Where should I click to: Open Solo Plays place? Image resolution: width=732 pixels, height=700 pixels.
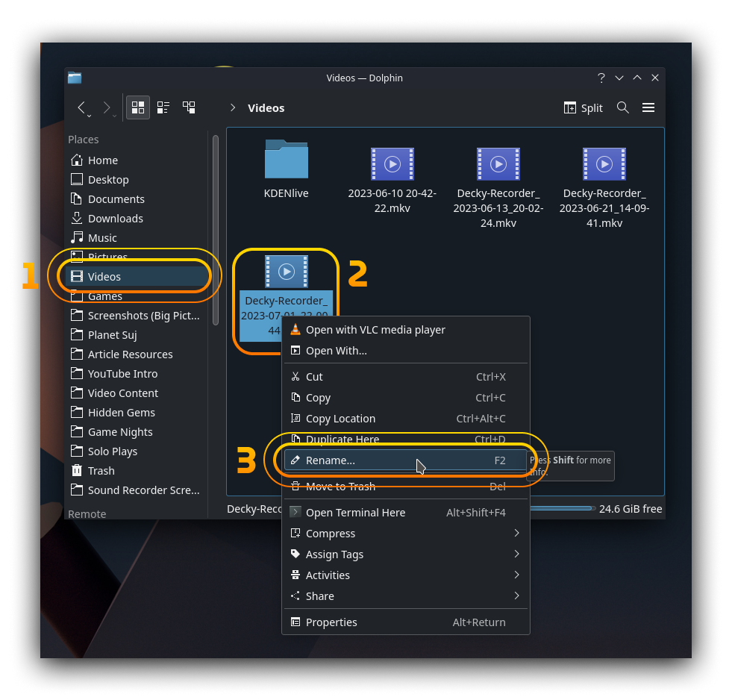pos(138,451)
